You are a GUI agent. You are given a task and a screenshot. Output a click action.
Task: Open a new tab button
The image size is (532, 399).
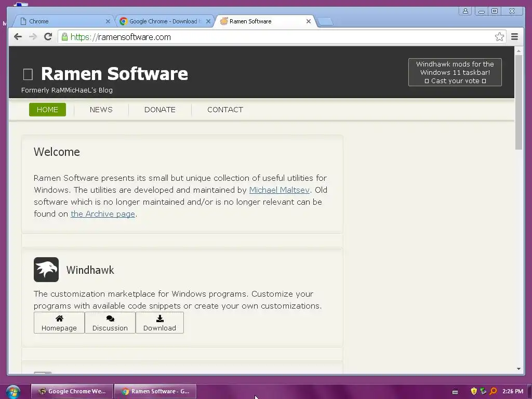pos(325,22)
